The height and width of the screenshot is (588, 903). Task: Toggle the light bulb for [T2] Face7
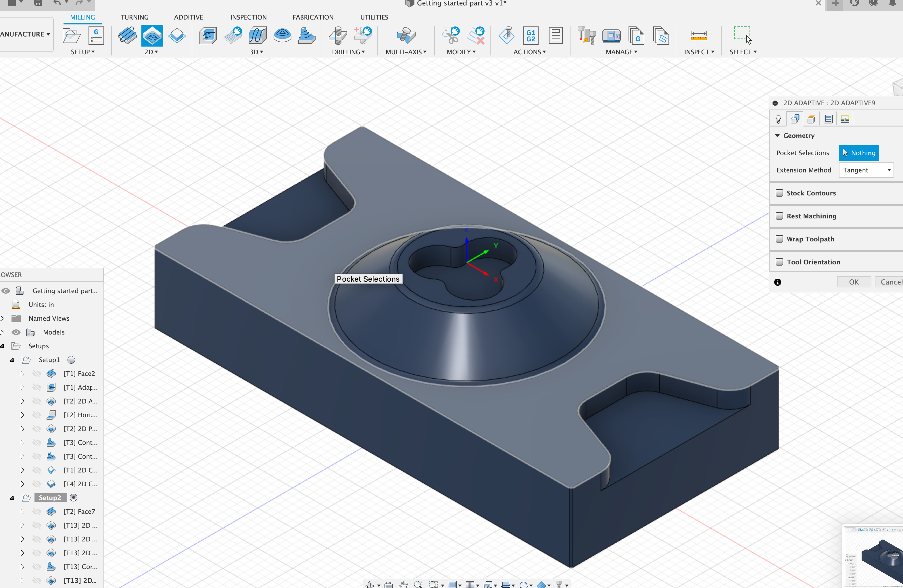(37, 512)
